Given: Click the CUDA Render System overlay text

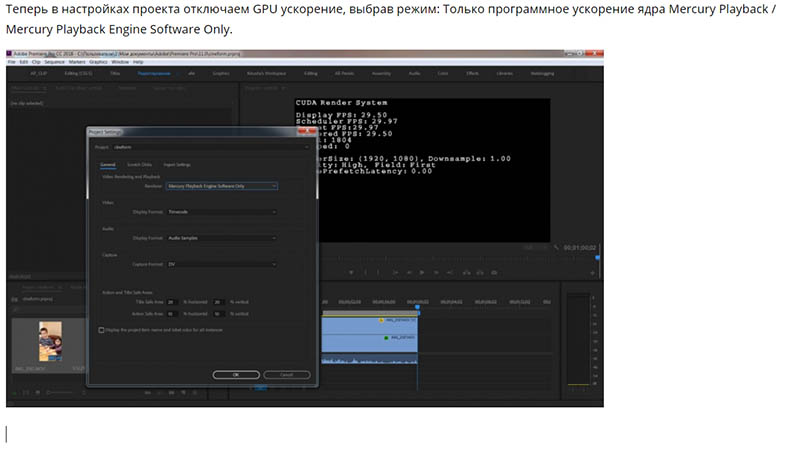Looking at the screenshot, I should (x=341, y=103).
